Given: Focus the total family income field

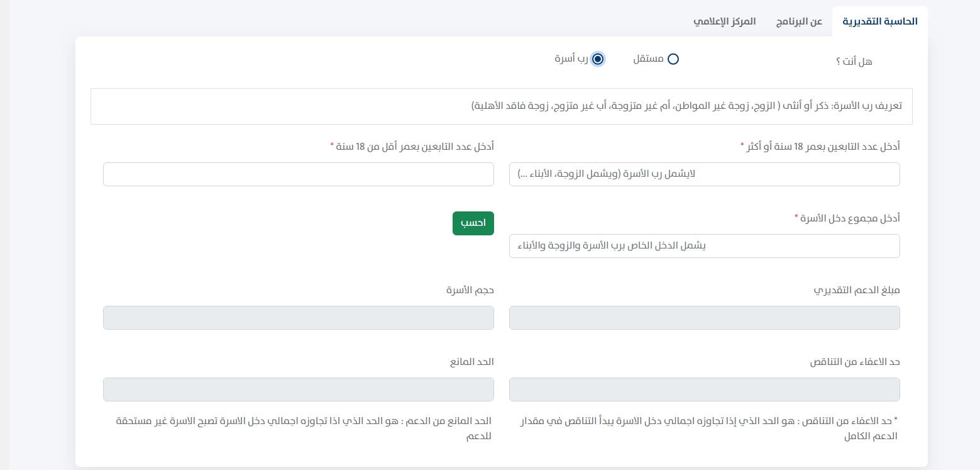Looking at the screenshot, I should [704, 246].
